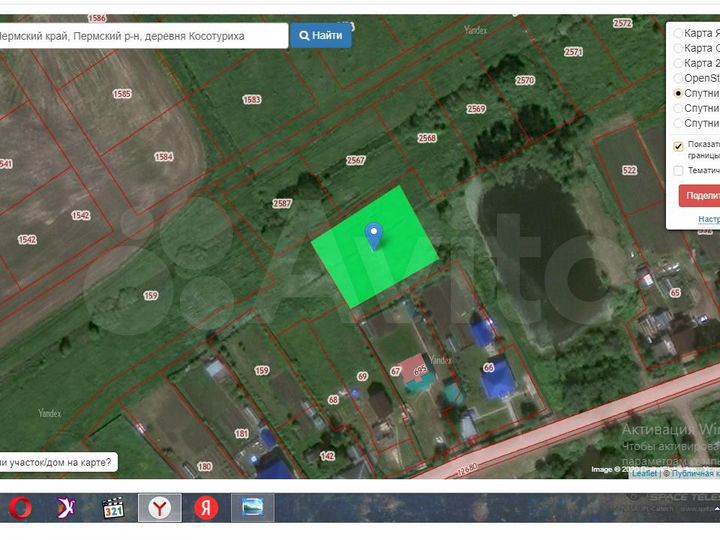Open the red Yandex Я taskbar icon
This screenshot has height=540, width=720.
pyautogui.click(x=206, y=508)
